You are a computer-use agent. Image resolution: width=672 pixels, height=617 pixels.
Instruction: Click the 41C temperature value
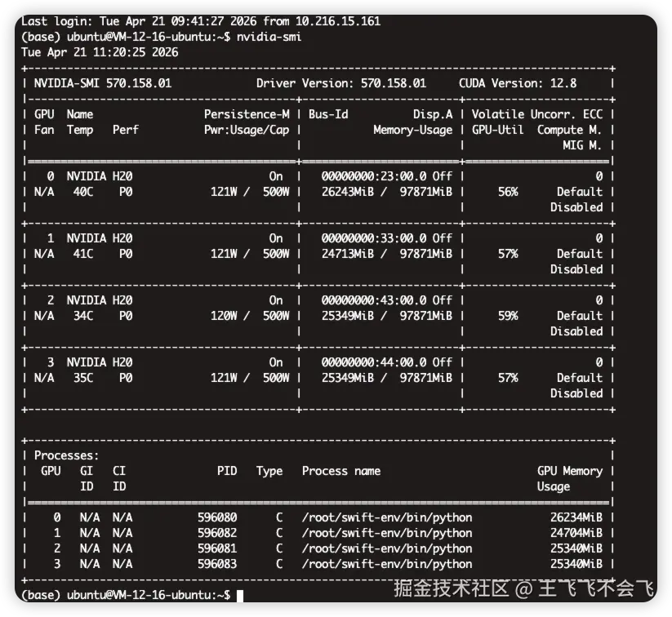point(83,254)
